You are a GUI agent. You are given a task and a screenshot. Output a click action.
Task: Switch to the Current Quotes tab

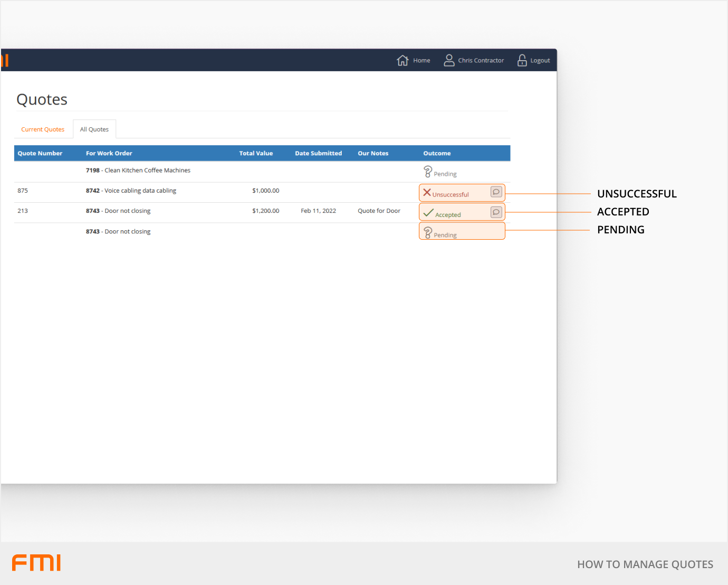click(x=43, y=129)
